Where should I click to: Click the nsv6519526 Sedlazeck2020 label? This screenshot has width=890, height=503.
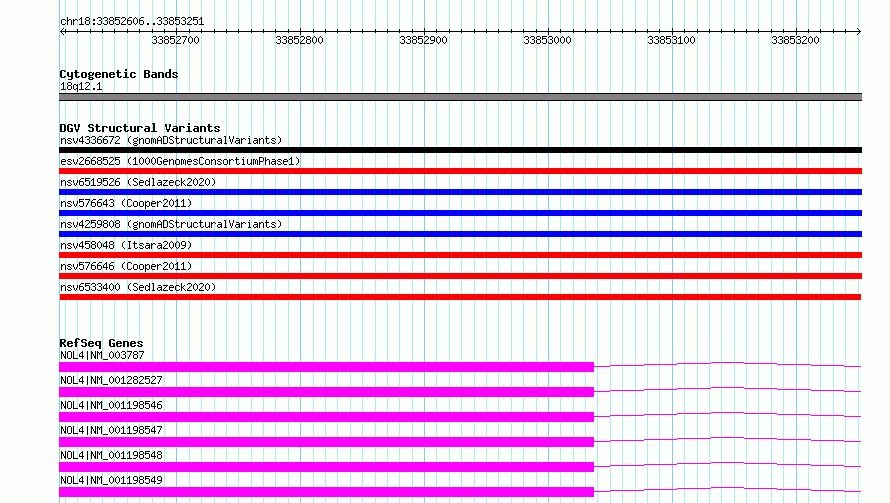(138, 182)
